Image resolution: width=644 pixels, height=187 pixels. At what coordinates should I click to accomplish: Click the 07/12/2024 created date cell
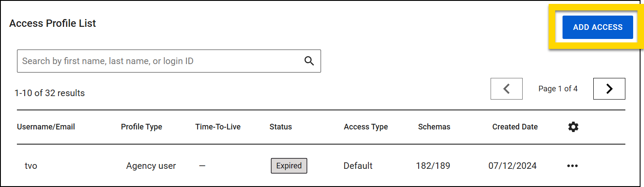tap(512, 166)
